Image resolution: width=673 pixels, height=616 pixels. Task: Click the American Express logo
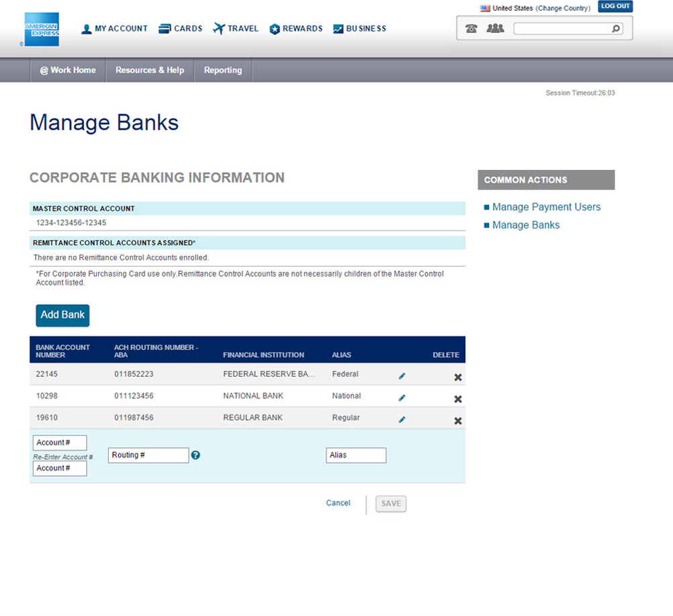(x=42, y=29)
